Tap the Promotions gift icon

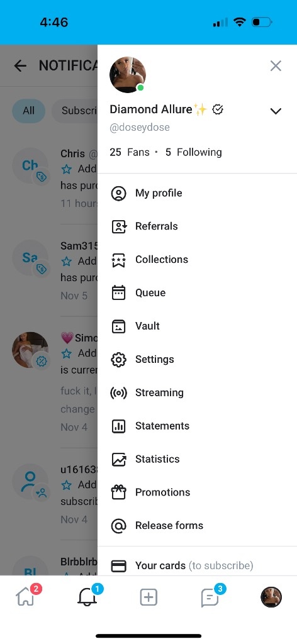[119, 492]
